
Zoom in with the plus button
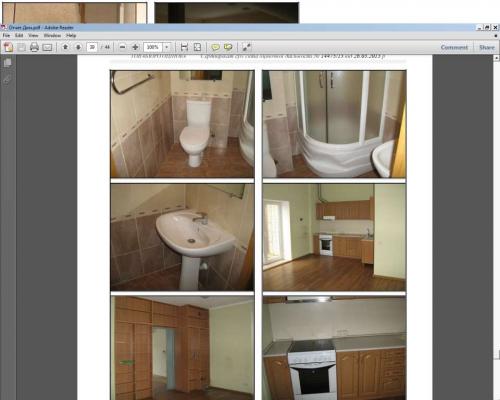tap(135, 47)
